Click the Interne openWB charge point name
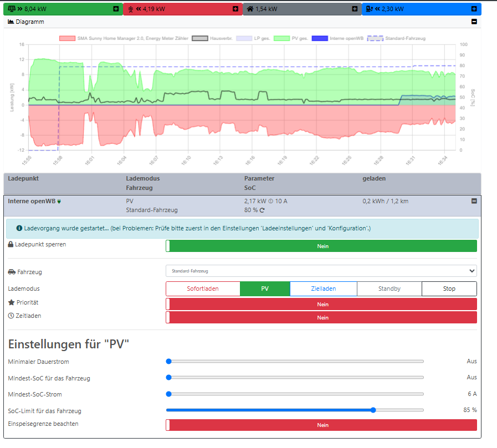This screenshot has width=497, height=448. pos(32,201)
